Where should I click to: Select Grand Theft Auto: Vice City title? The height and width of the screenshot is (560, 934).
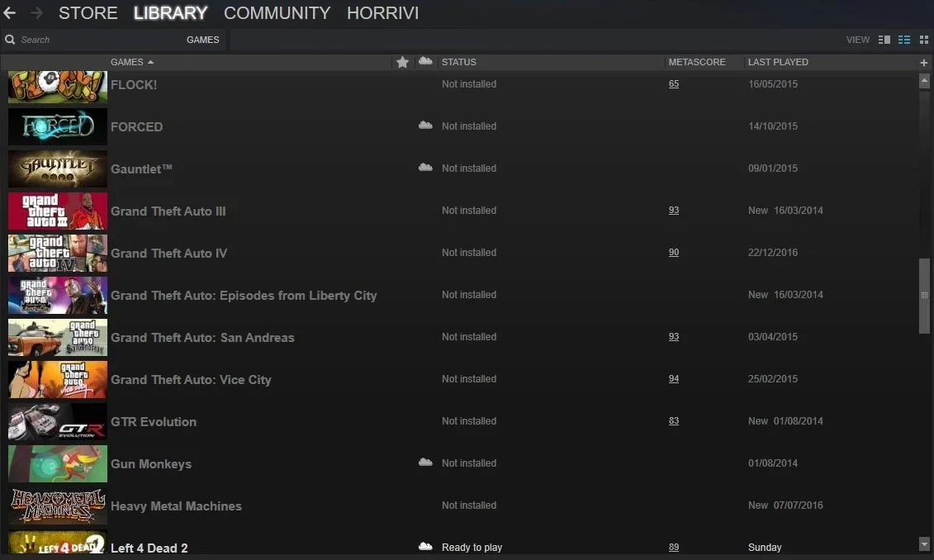(191, 380)
